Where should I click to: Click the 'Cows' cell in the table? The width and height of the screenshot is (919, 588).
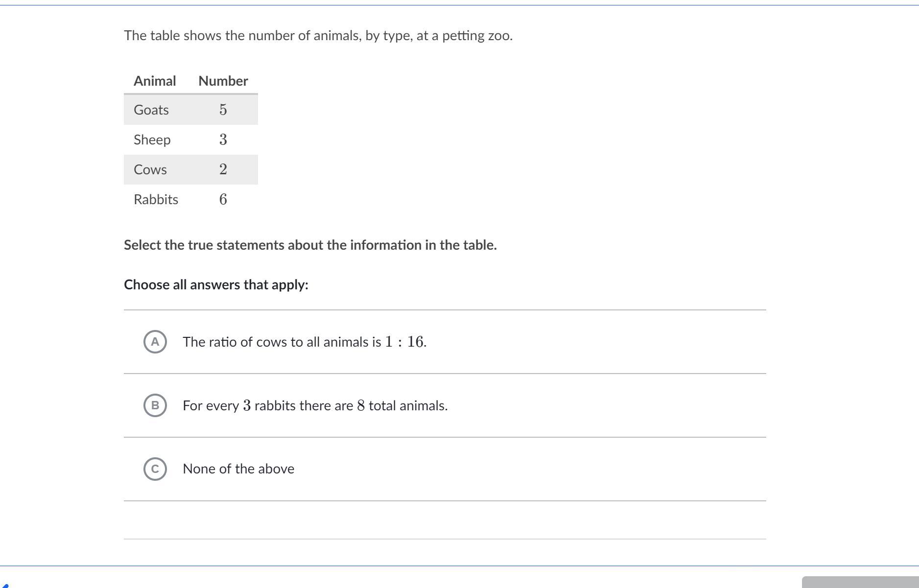(x=150, y=169)
